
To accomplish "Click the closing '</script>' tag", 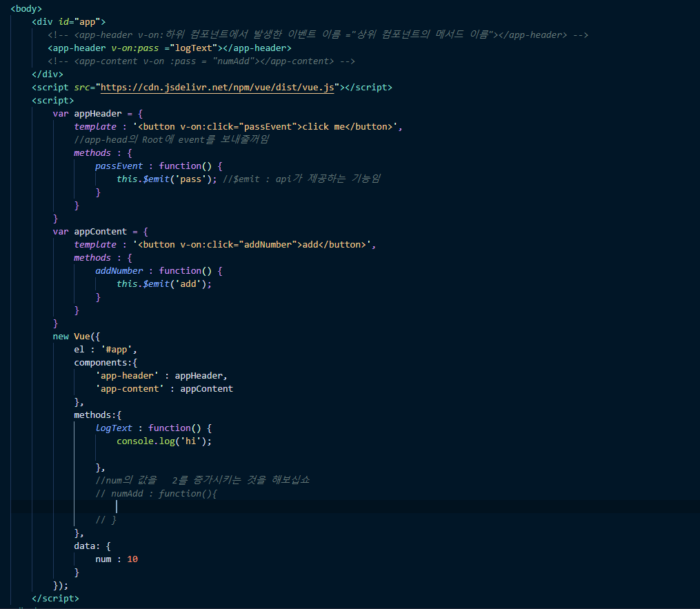I will tap(55, 598).
